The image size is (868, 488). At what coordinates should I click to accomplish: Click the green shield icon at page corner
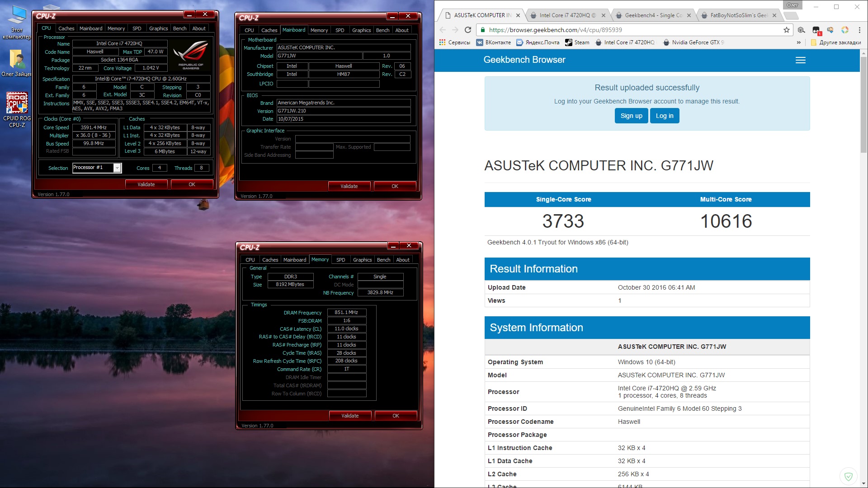849,476
